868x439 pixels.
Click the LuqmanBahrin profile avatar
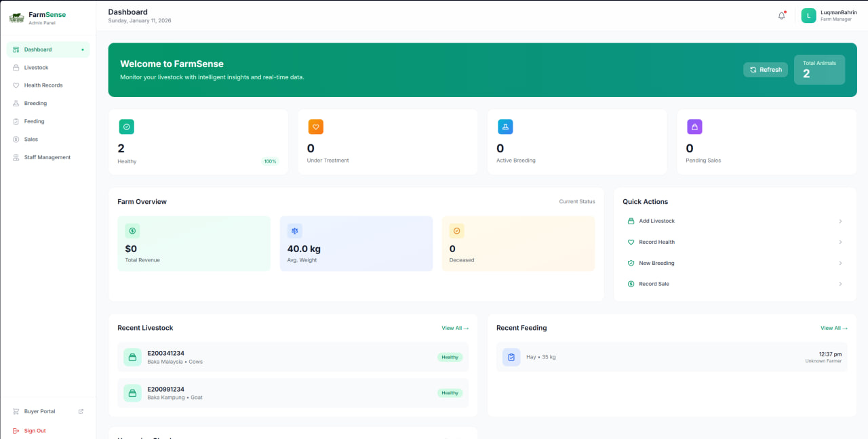tap(808, 15)
